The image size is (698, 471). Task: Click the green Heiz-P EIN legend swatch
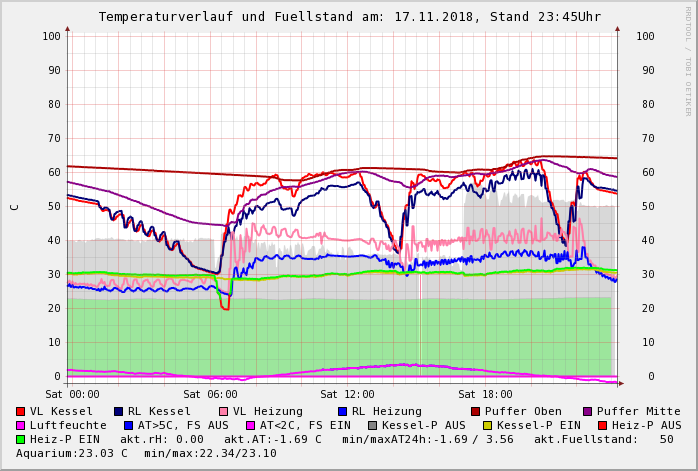(21, 440)
